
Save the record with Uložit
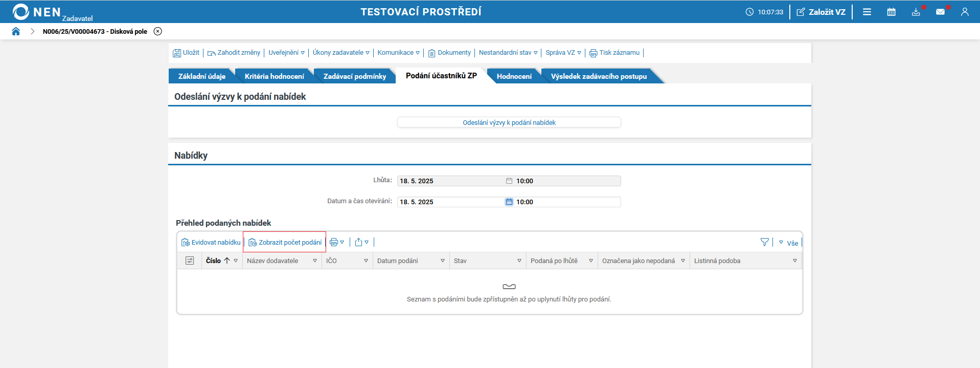pyautogui.click(x=186, y=53)
